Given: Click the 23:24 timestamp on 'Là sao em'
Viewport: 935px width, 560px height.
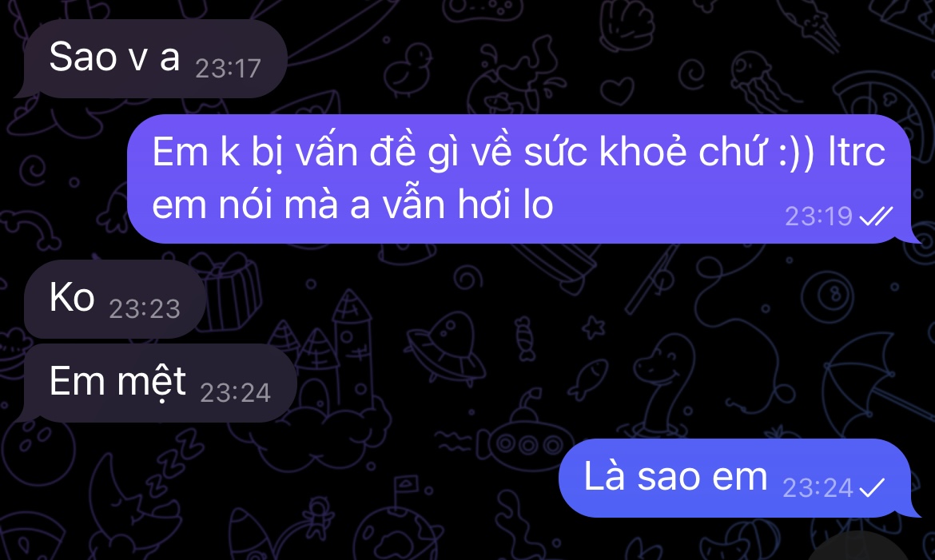Looking at the screenshot, I should point(818,488).
